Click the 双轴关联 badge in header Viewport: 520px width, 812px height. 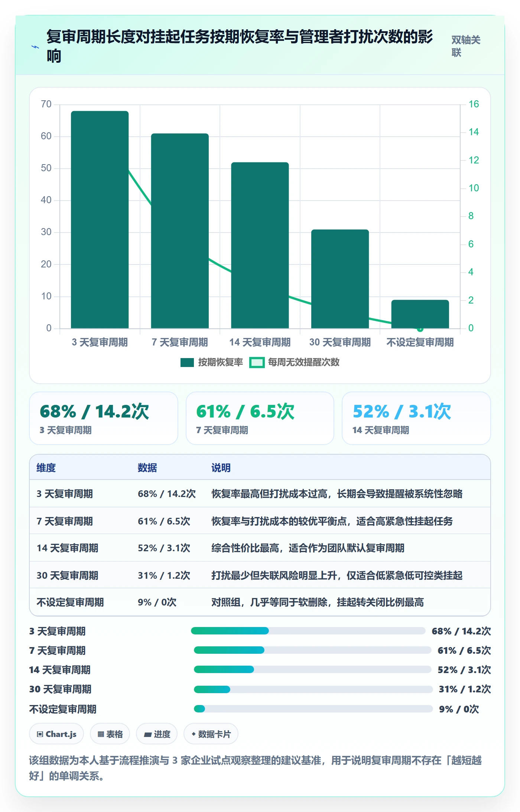(466, 46)
